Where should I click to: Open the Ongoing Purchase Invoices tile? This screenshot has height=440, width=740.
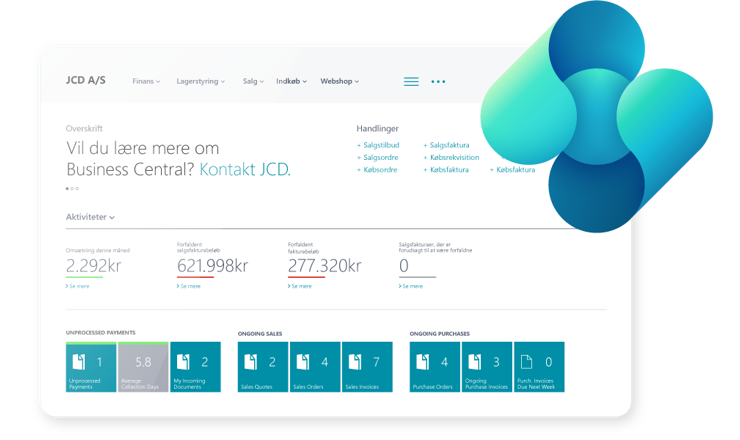click(x=487, y=367)
